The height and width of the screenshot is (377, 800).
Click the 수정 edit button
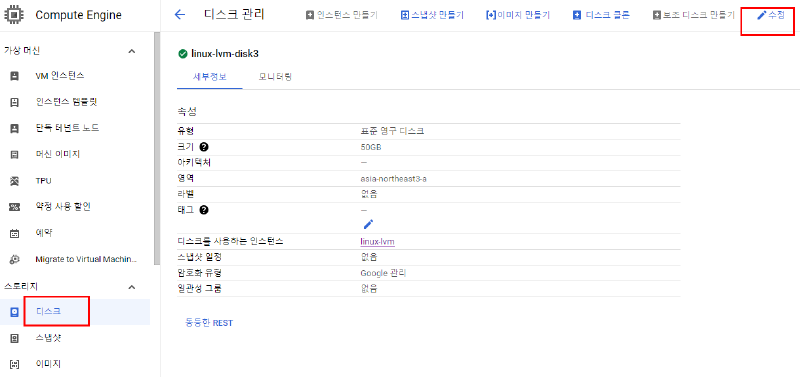tap(770, 15)
